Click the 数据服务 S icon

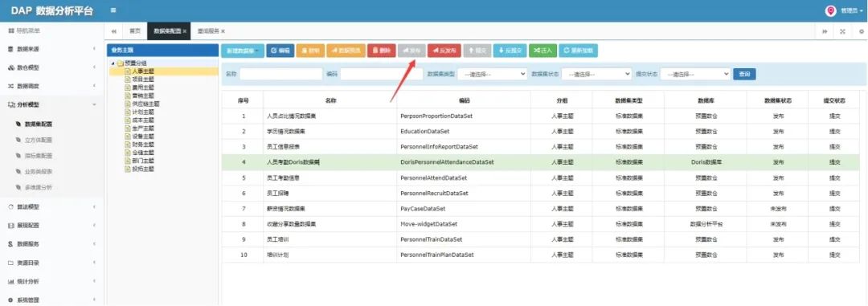pos(10,244)
